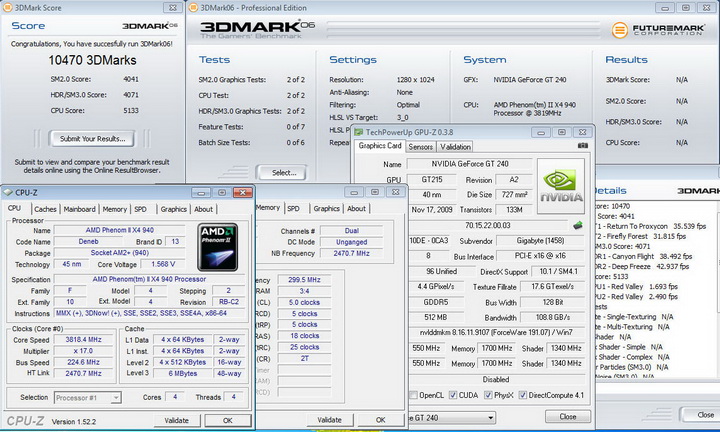Close the front CPU-Z window with red X
This screenshot has width=720, height=432.
coord(242,193)
